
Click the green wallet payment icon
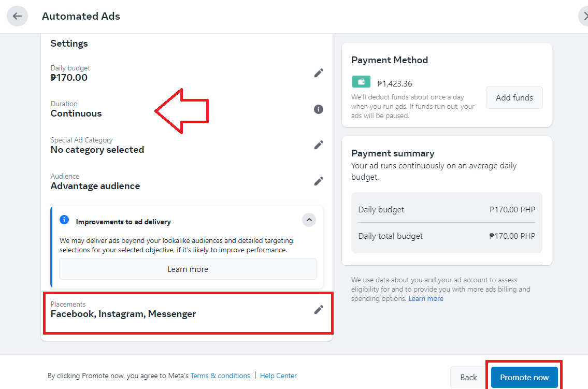coord(361,82)
